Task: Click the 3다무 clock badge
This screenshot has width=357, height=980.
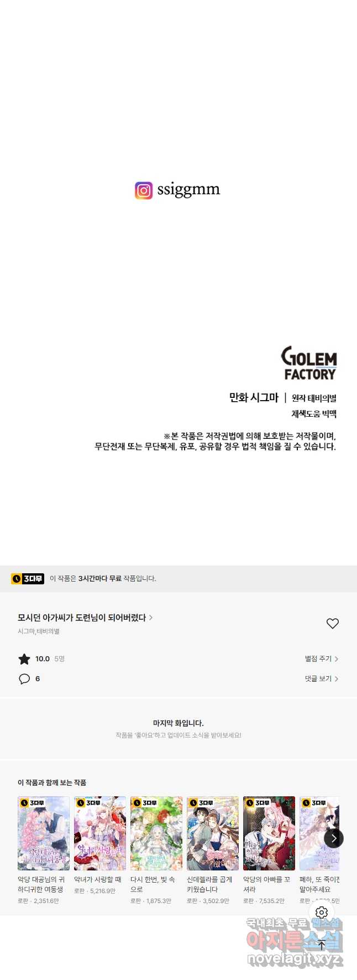Action: (28, 579)
